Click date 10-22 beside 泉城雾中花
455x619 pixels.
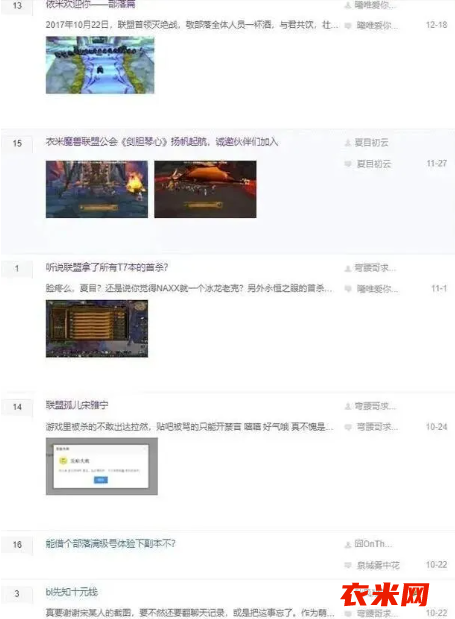(x=436, y=565)
